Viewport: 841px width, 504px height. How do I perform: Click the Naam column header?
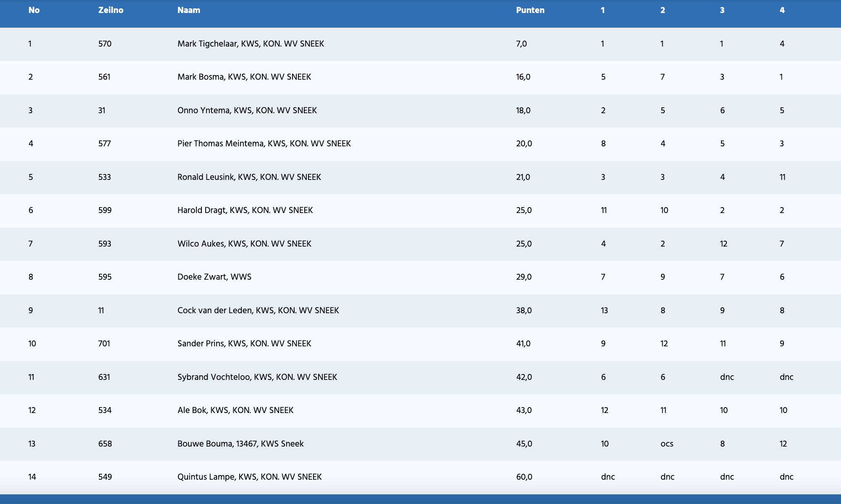pyautogui.click(x=188, y=10)
